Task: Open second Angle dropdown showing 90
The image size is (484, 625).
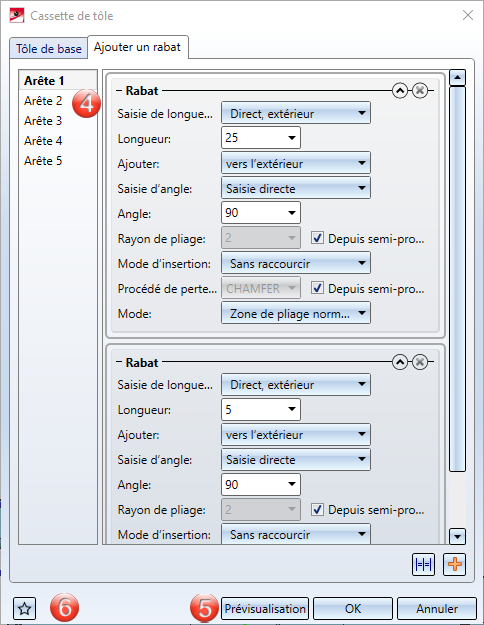Action: pyautogui.click(x=292, y=484)
